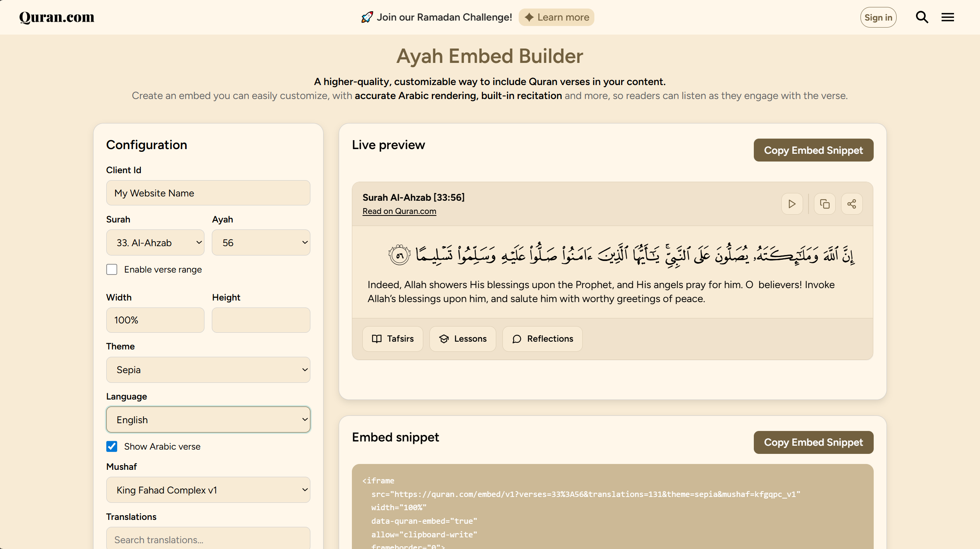Viewport: 980px width, 549px height.
Task: Follow the Read on Quran.com link
Action: click(399, 211)
